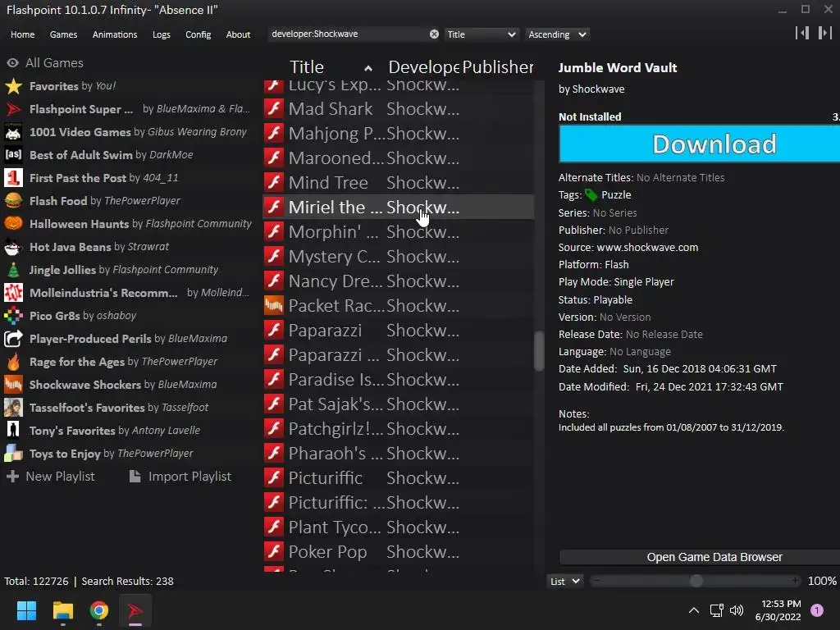The width and height of the screenshot is (840, 630).
Task: Click the taskbar volume speaker icon
Action: [x=737, y=610]
